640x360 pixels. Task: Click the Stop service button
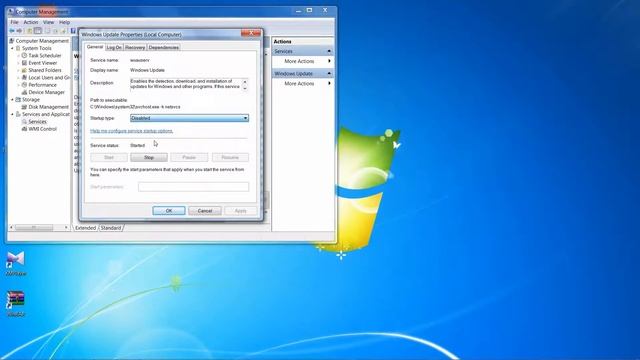coord(149,157)
